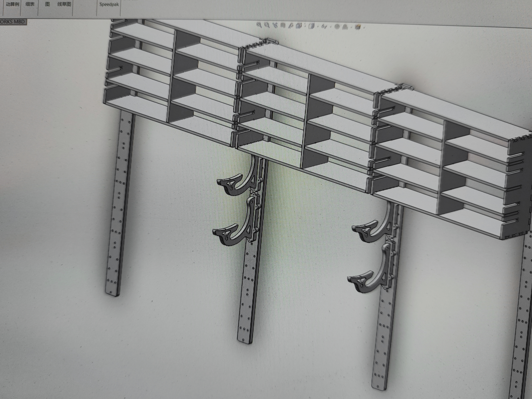
Task: Click the Edit Appearance sphere icon
Action: tap(337, 27)
